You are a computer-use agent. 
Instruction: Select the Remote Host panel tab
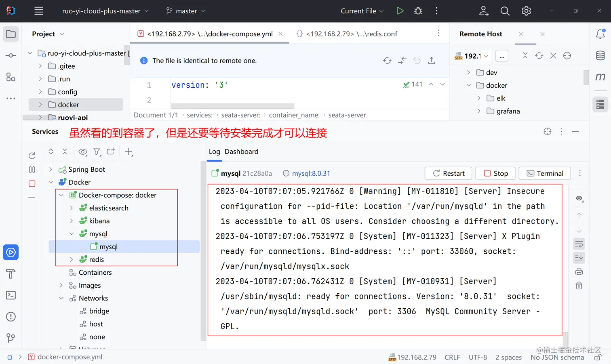(481, 34)
